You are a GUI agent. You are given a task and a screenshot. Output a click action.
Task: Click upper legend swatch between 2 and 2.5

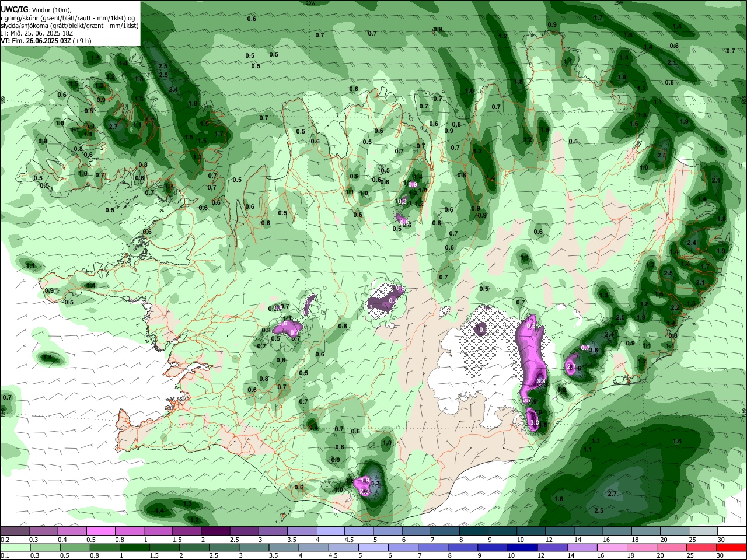pos(215,531)
